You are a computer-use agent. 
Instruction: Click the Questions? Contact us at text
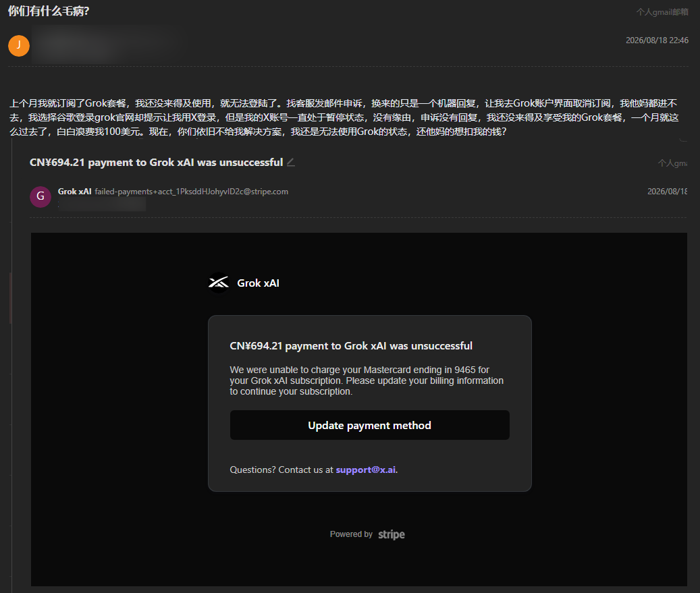[281, 470]
